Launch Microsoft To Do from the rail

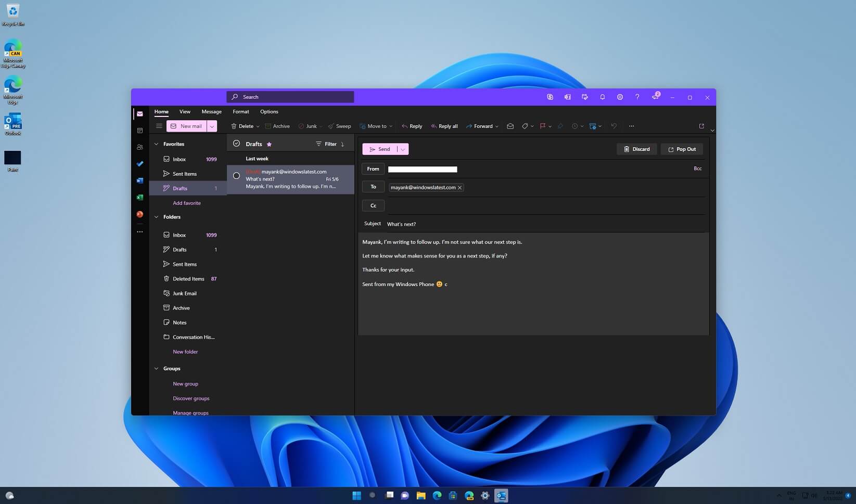139,164
